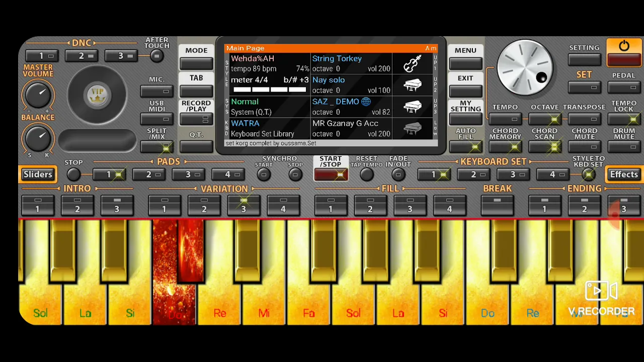Open the Record/Play button
The image size is (644, 362).
[x=196, y=119]
